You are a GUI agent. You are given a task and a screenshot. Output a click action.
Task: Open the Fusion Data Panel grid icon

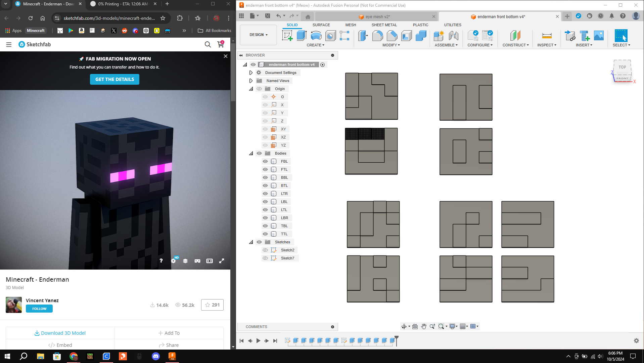pyautogui.click(x=241, y=16)
